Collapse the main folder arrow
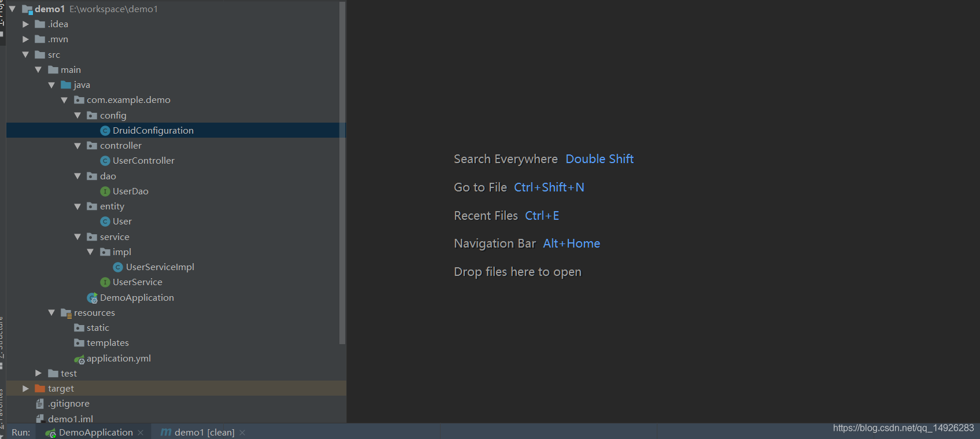The width and height of the screenshot is (980, 439). [38, 69]
